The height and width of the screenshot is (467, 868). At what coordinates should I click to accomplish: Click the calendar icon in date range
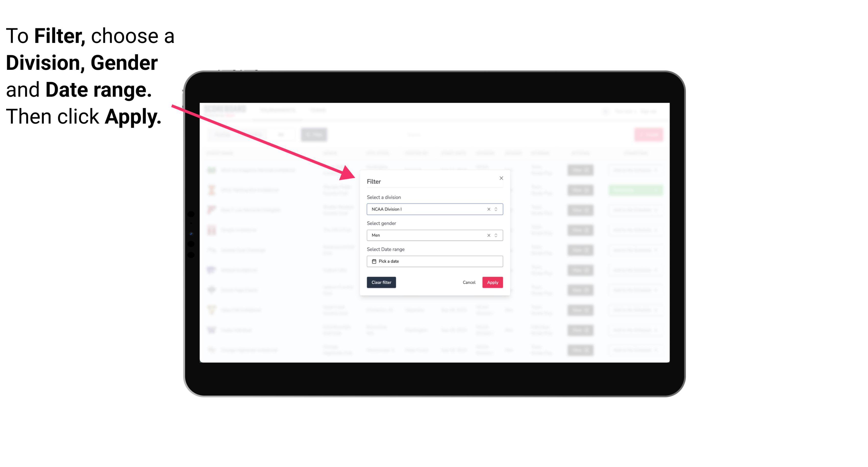(x=374, y=261)
